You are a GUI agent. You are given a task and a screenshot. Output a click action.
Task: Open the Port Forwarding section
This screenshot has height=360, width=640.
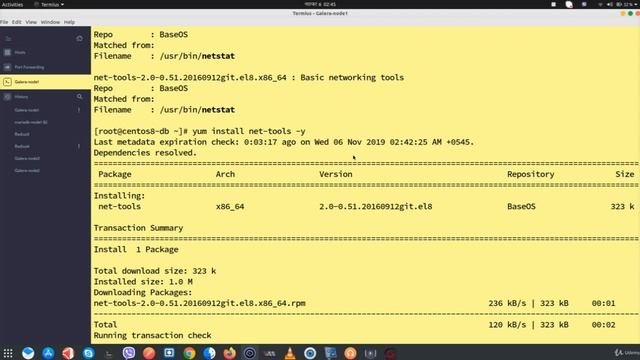click(x=29, y=67)
